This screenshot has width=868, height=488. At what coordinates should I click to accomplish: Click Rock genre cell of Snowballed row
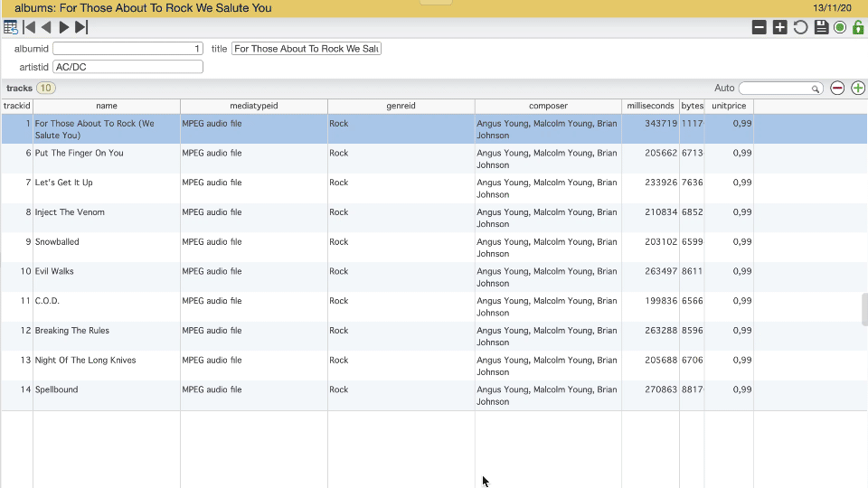[401, 248]
